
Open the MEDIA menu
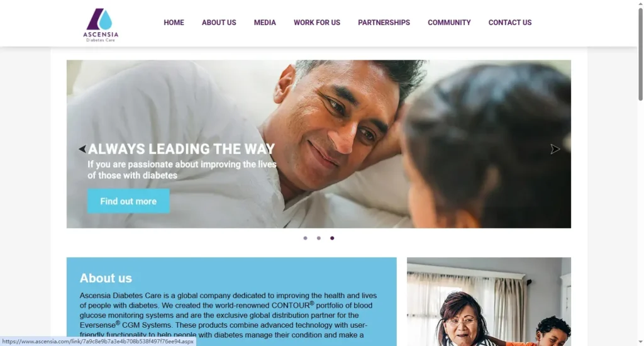point(265,23)
